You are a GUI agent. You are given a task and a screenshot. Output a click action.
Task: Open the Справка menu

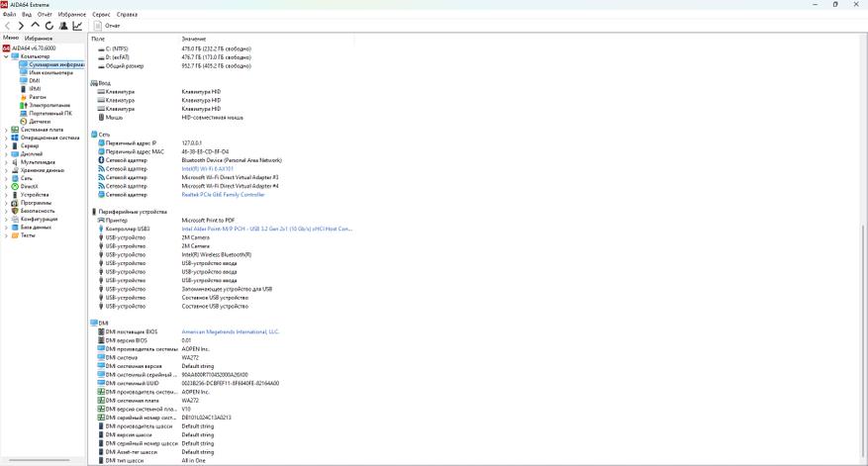pos(127,15)
